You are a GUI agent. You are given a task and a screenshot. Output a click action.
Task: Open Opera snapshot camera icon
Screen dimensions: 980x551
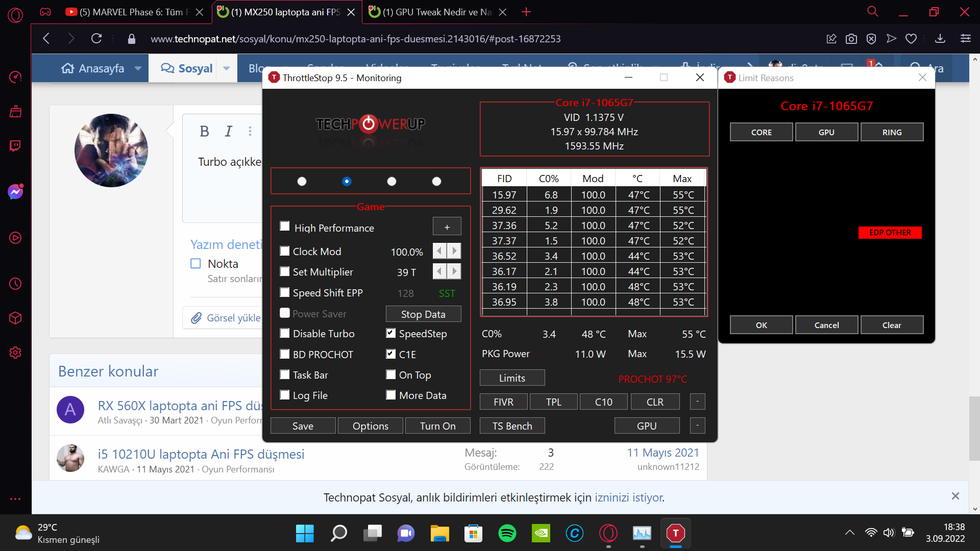851,39
